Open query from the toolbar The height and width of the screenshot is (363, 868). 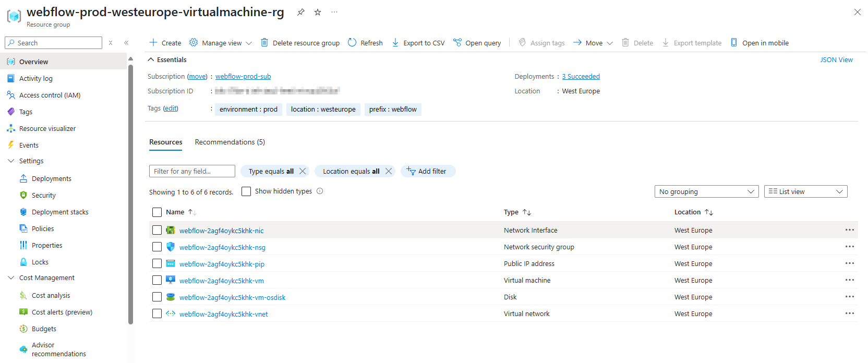click(477, 43)
